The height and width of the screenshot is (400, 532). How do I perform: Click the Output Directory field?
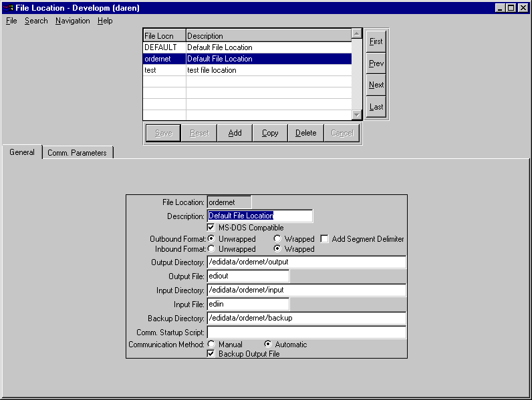[306, 262]
